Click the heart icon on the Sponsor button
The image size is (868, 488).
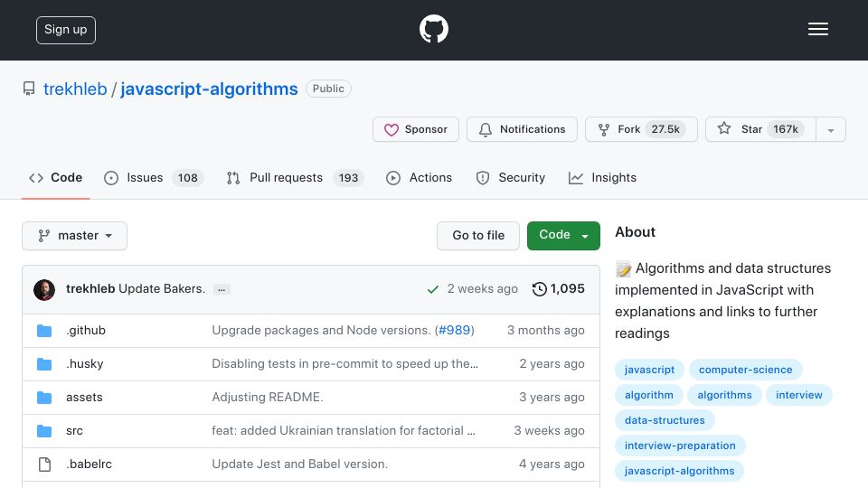(392, 129)
